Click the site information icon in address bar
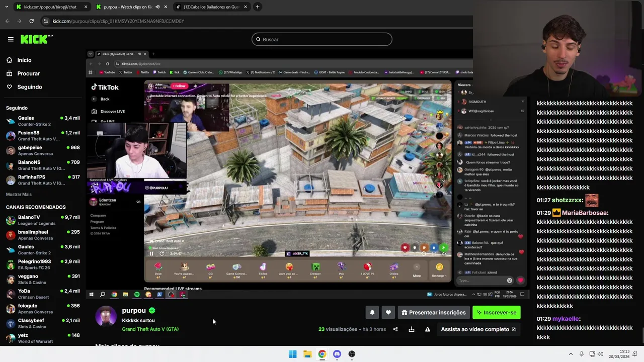This screenshot has width=644, height=362. 46,21
